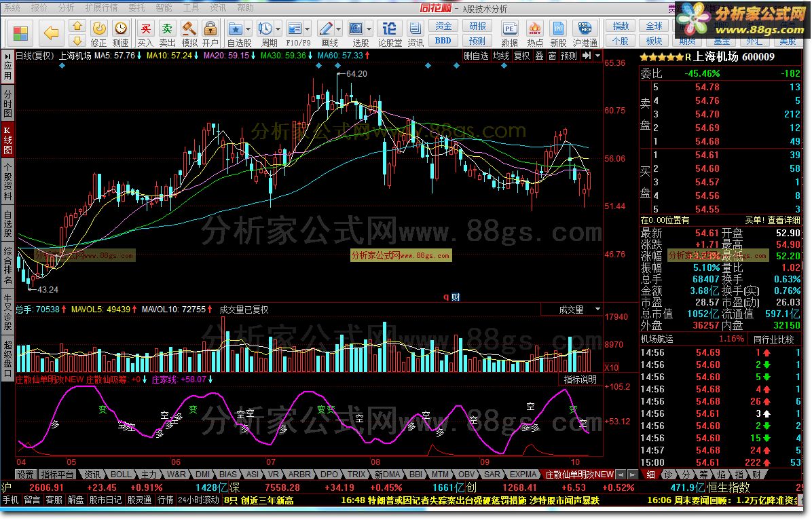Screen dimensions: 812x520
Task: Open 委托 menu
Action: pos(136,7)
